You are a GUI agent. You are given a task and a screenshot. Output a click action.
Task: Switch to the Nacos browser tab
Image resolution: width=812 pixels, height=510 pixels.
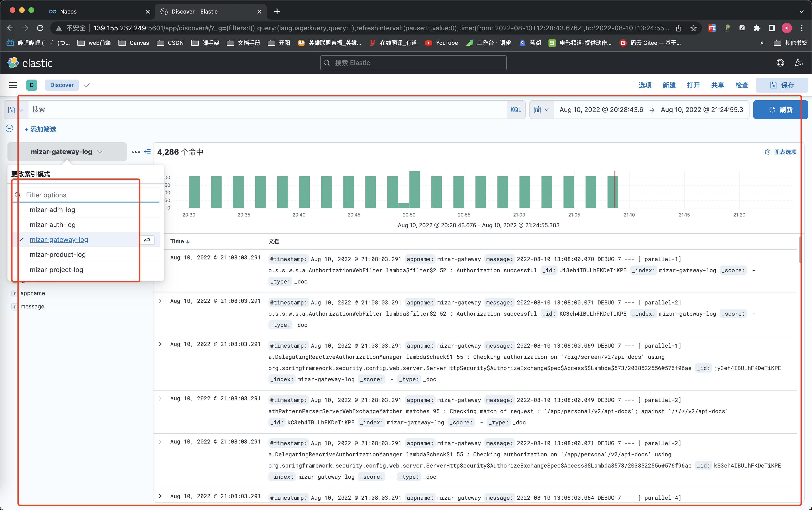click(x=99, y=11)
